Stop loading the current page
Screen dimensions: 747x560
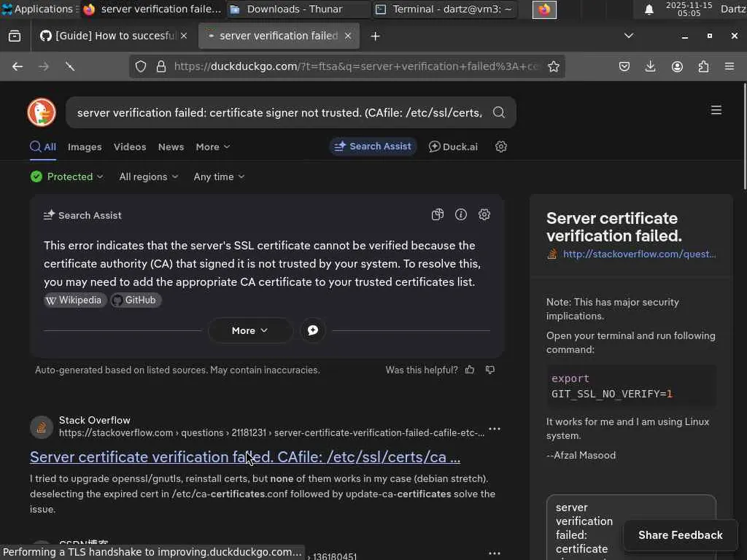[70, 66]
